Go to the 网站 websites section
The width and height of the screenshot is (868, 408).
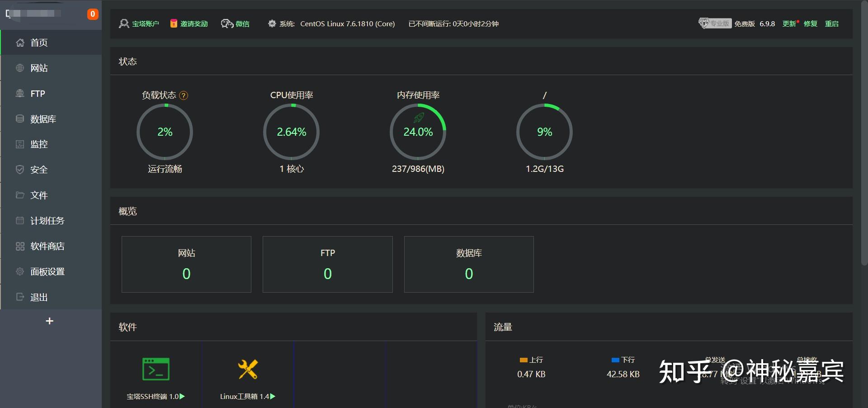point(51,68)
